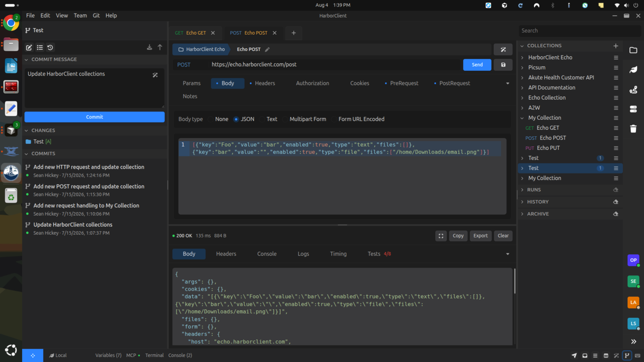644x362 pixels.
Task: Clear archive with the eraser icon
Action: pyautogui.click(x=615, y=214)
